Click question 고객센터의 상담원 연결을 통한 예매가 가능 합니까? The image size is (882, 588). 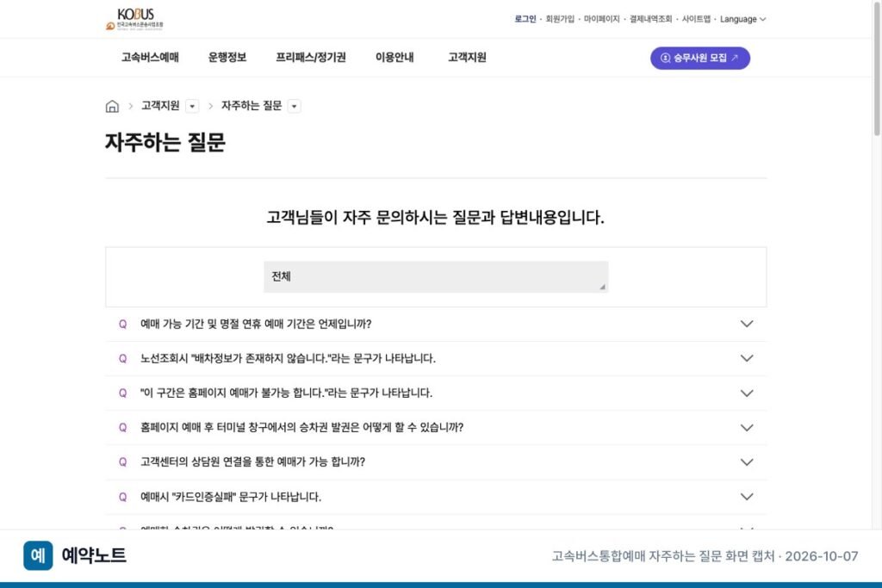252,462
